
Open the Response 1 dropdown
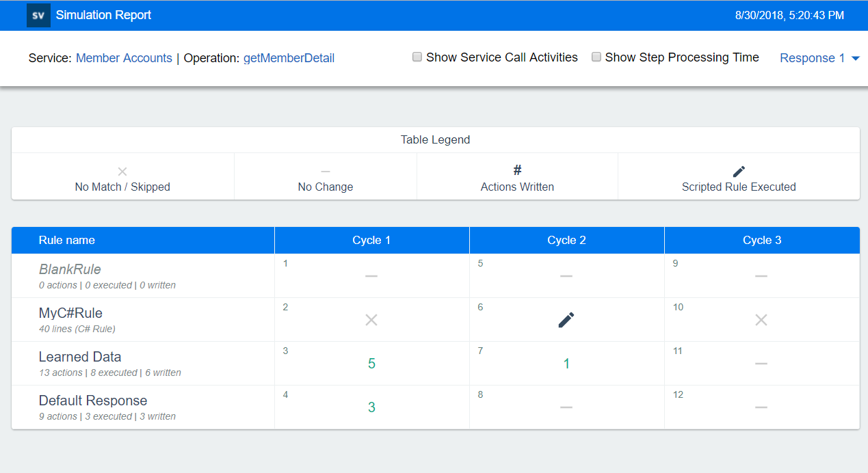813,58
